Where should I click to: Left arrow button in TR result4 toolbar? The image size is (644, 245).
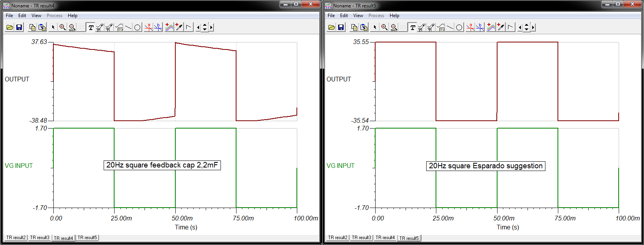coord(198,27)
